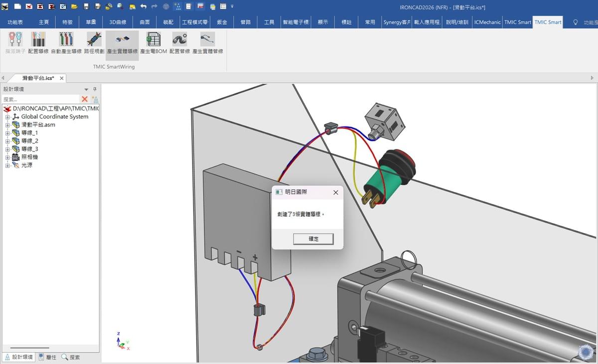Open the 智能電子標 ribbon tab
Screen dimensions: 598x364
(296, 22)
